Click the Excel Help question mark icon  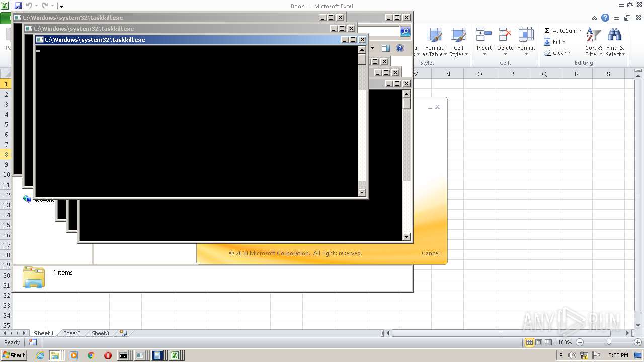pyautogui.click(x=605, y=18)
